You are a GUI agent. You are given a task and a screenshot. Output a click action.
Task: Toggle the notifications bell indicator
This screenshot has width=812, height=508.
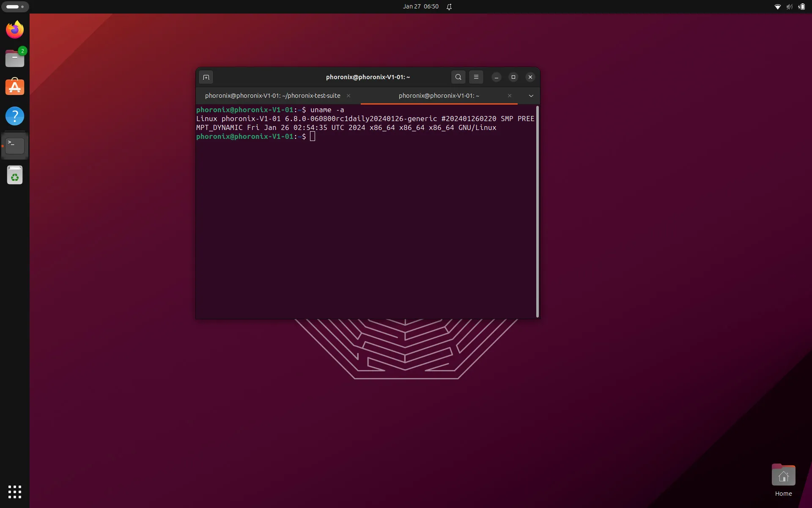tap(449, 6)
